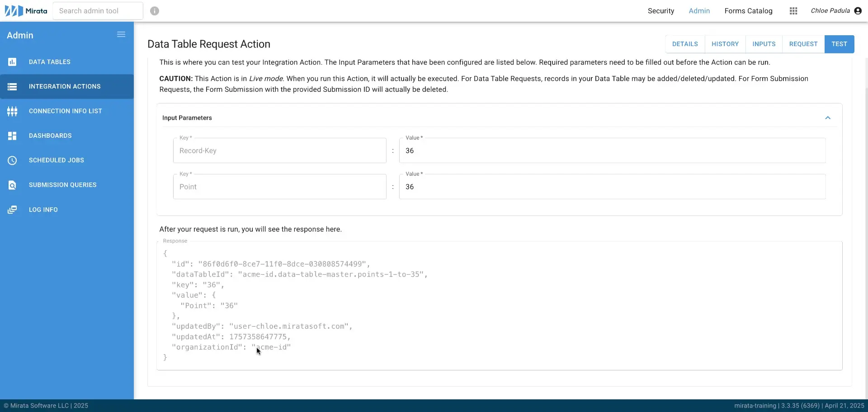
Task: Open the Forms Catalog
Action: point(748,11)
